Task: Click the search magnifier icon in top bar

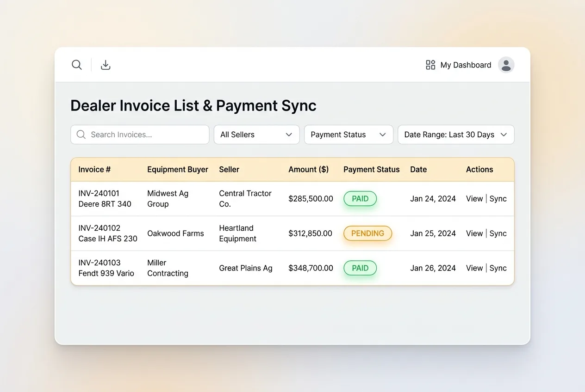Action: coord(77,65)
